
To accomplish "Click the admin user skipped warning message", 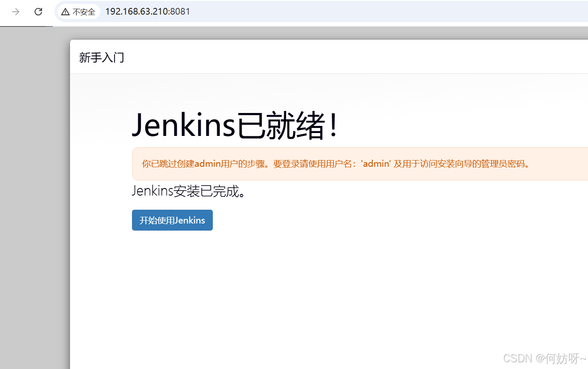I will [360, 164].
